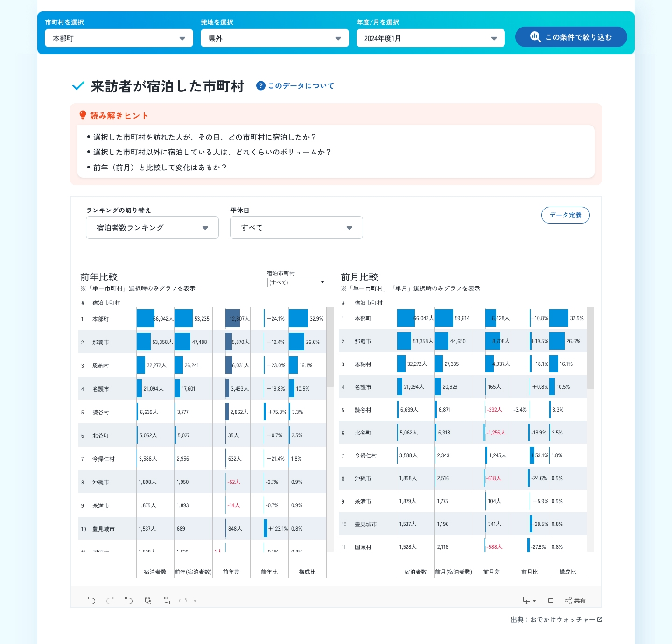
Task: Open the 平休日 filter showing すべて
Action: point(296,227)
